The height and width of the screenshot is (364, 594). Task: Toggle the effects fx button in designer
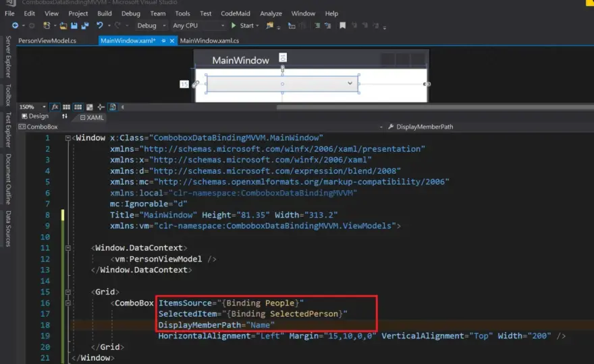tap(55, 107)
